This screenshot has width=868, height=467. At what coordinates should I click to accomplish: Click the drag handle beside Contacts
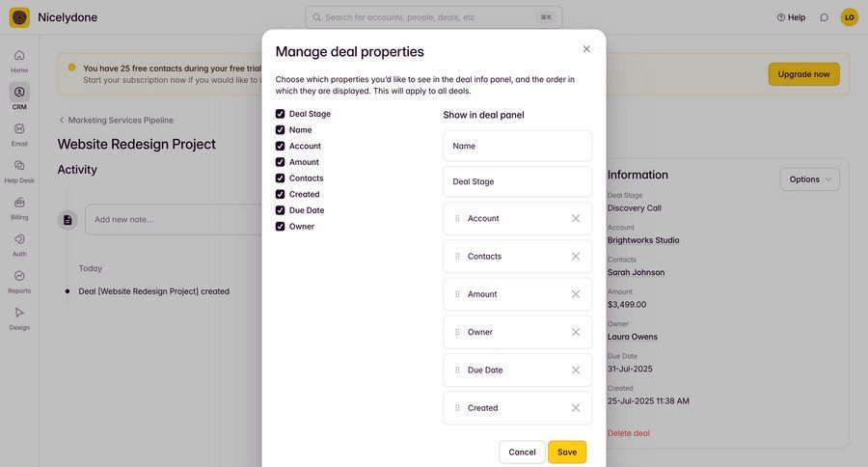tap(457, 257)
